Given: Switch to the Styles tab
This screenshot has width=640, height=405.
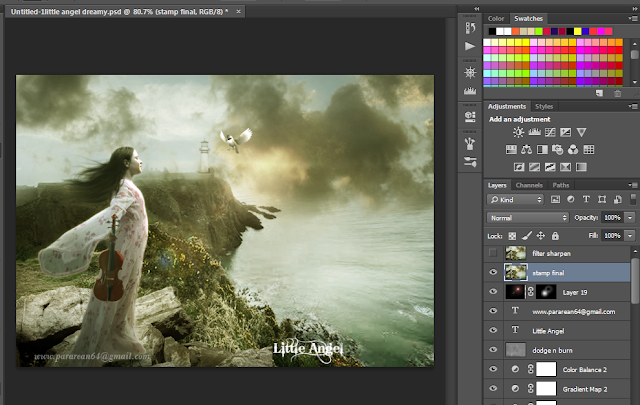Looking at the screenshot, I should coord(544,107).
